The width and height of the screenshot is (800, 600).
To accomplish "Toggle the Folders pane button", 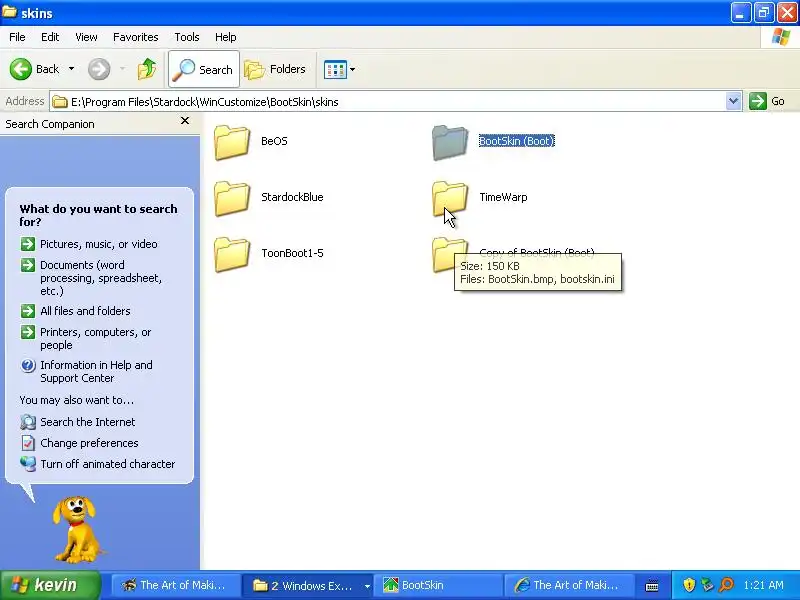I will click(x=275, y=69).
